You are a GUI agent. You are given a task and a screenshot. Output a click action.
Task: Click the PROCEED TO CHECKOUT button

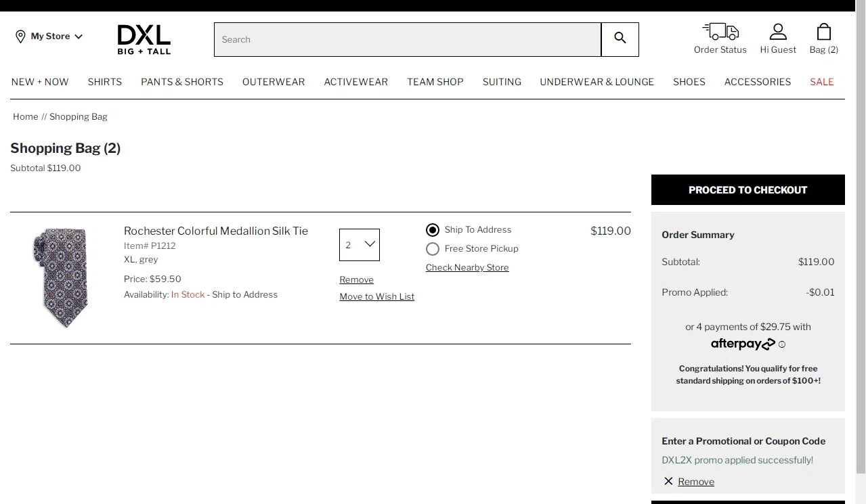(748, 190)
